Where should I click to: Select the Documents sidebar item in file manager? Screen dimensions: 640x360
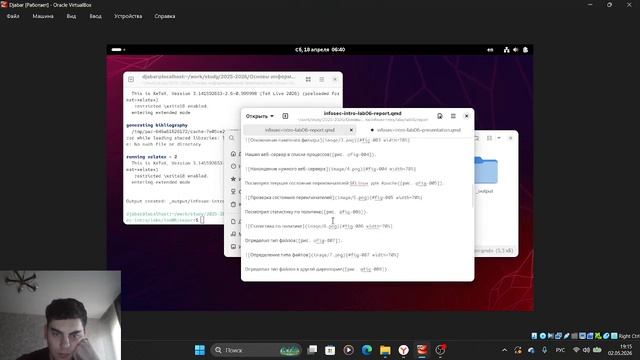pos(234,221)
